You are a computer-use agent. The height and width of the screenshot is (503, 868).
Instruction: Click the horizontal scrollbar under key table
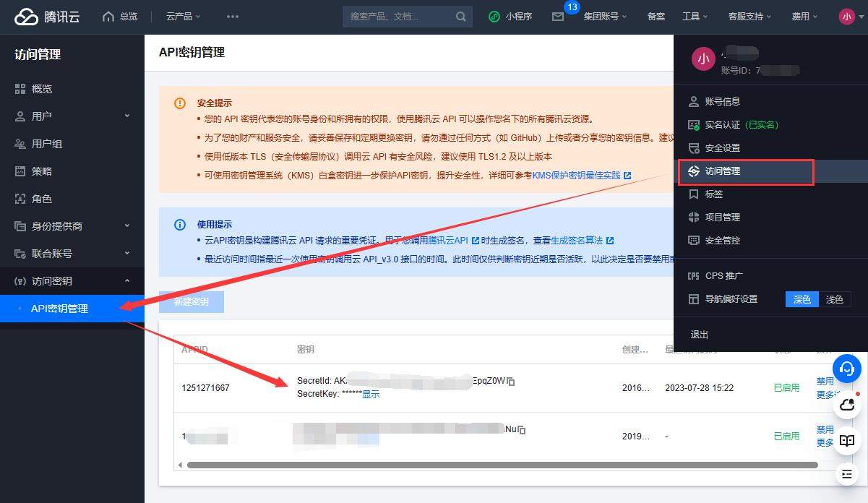point(502,465)
